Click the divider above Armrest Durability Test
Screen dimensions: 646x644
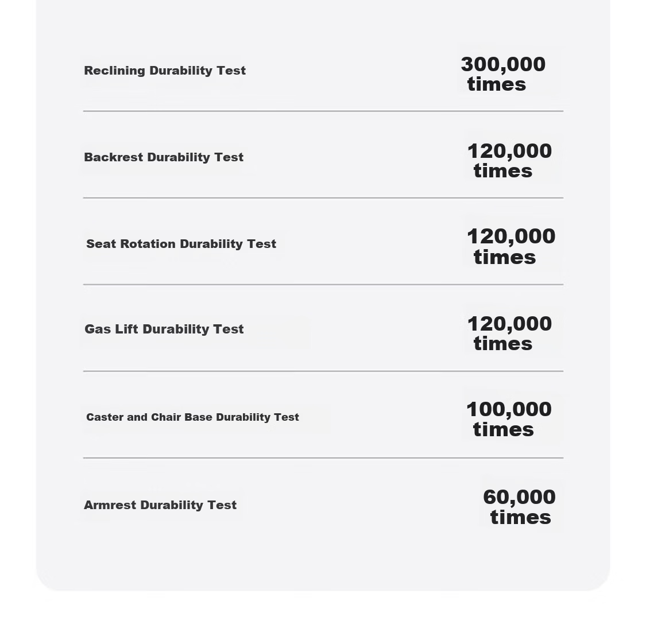(323, 458)
